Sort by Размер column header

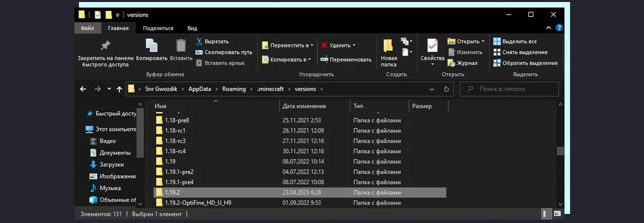click(x=428, y=106)
